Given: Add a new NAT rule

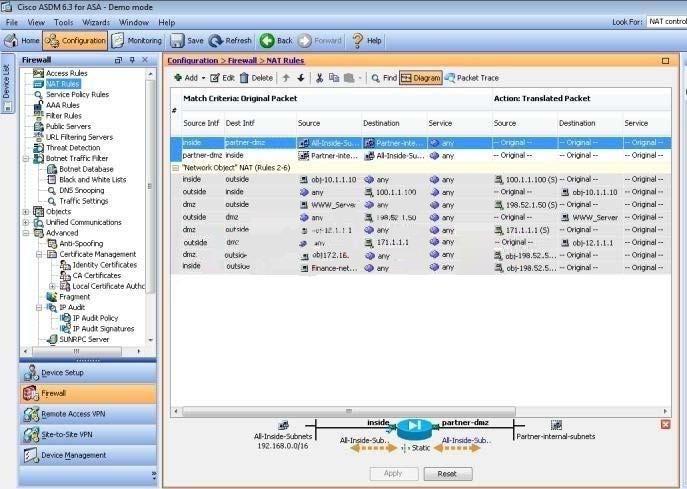Looking at the screenshot, I should pos(186,78).
